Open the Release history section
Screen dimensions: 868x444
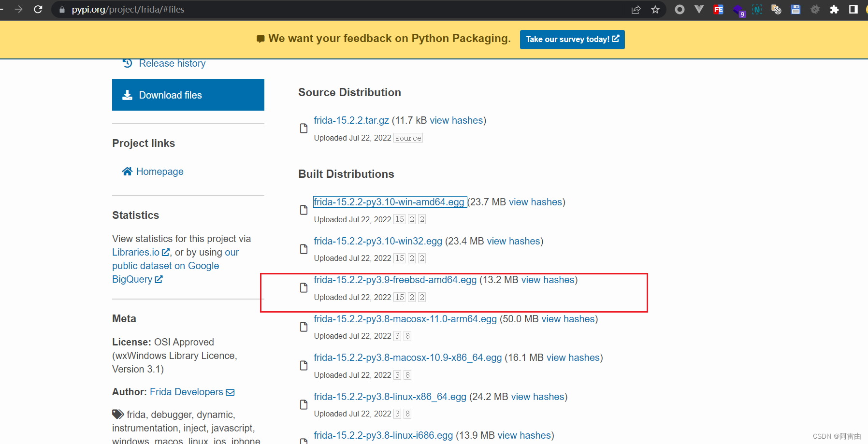[x=172, y=63]
